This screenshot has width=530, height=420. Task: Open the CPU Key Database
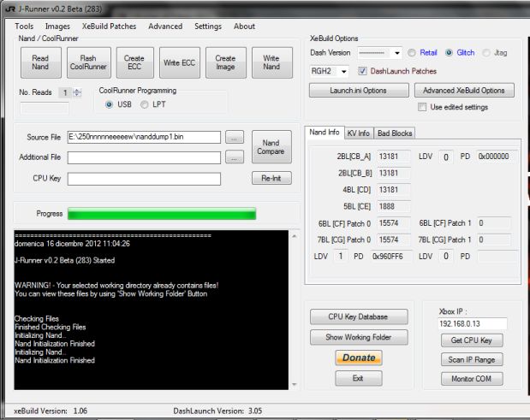click(359, 316)
